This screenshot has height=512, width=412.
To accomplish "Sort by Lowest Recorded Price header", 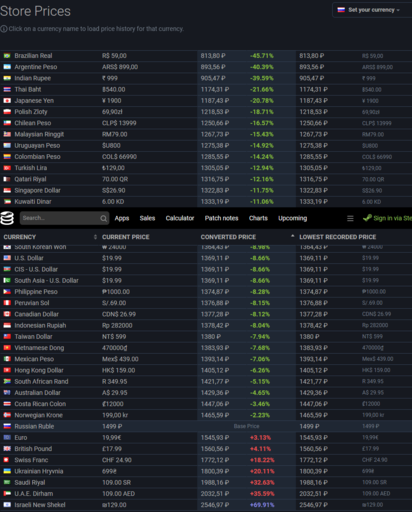I will coord(338,237).
